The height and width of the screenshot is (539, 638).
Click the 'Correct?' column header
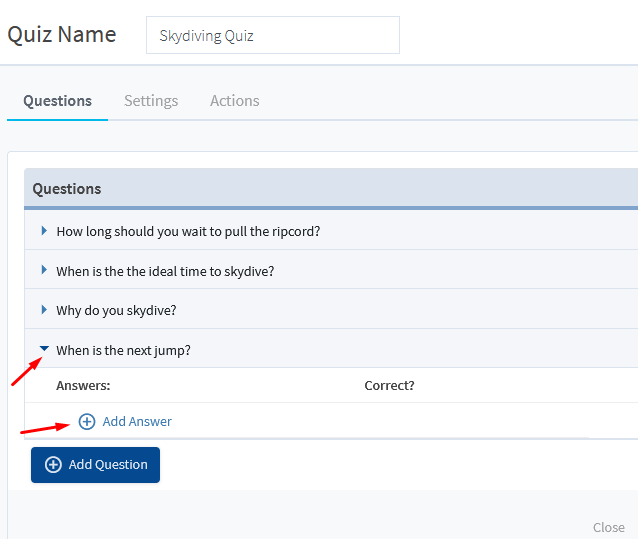(389, 385)
